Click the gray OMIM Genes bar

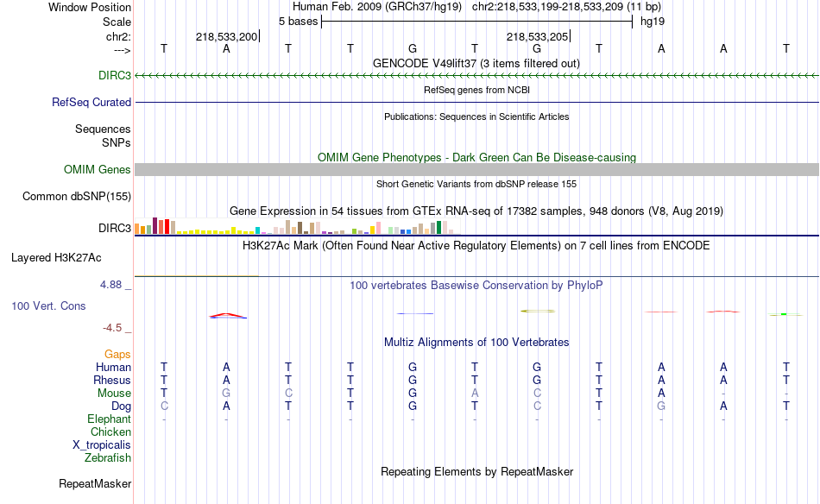(x=476, y=169)
